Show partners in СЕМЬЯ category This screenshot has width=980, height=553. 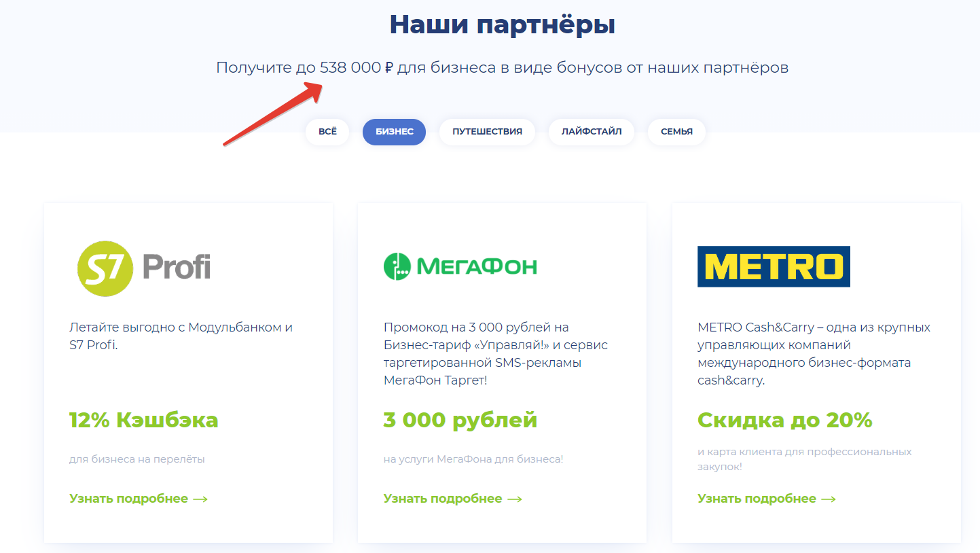click(676, 132)
